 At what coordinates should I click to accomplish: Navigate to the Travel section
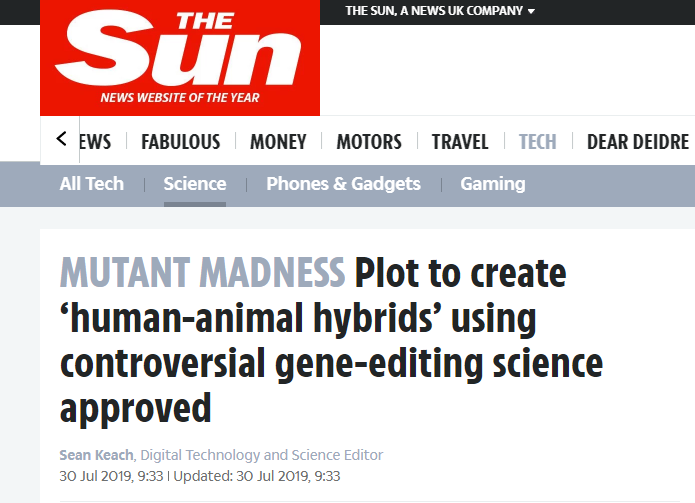pos(460,142)
